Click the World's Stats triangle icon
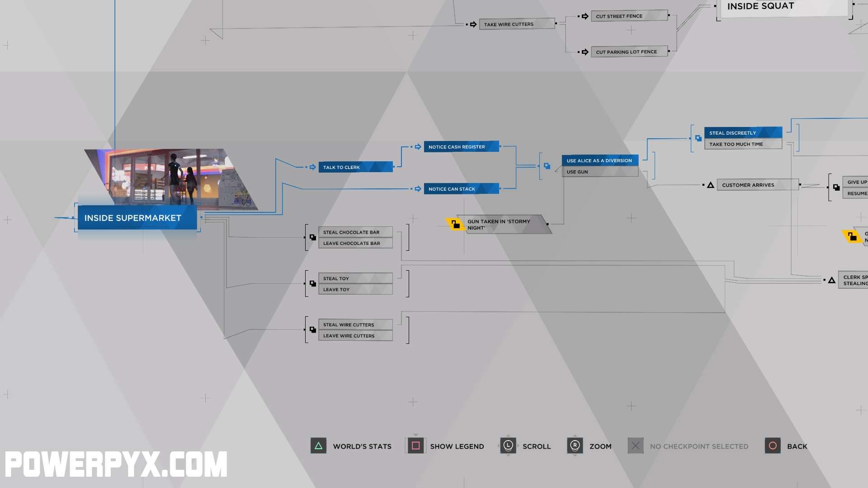 pyautogui.click(x=318, y=446)
